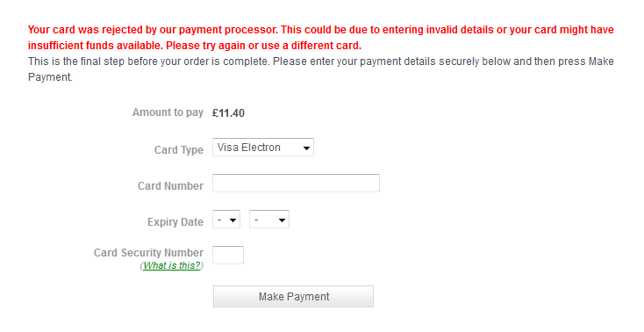Click the 'insufficient funds available' error line
644x332 pixels.
pos(195,46)
